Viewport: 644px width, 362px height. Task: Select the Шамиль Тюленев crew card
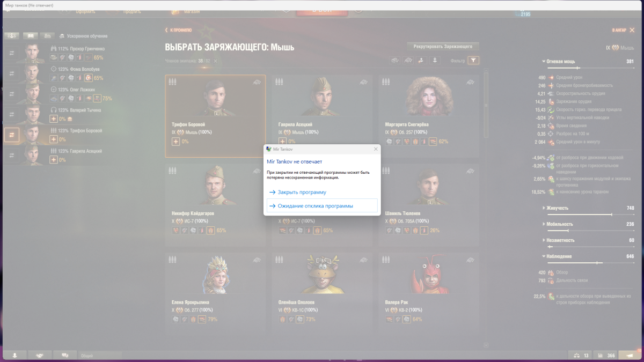429,205
